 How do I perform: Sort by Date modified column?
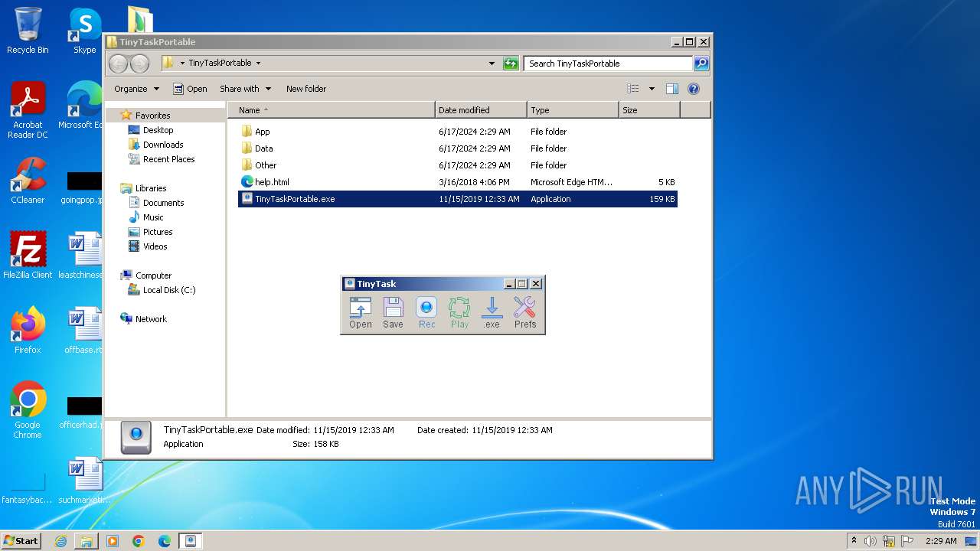[481, 110]
